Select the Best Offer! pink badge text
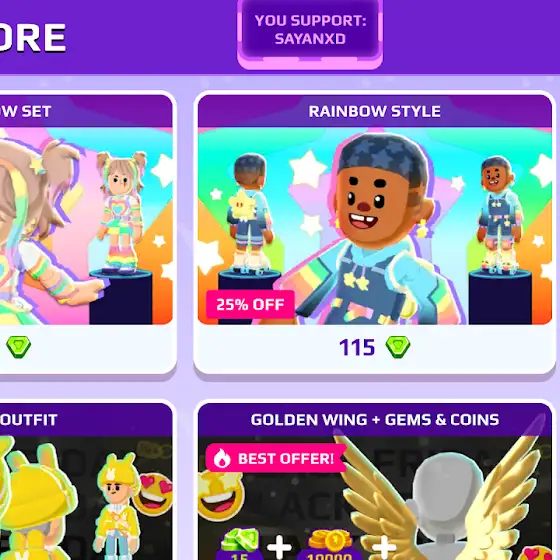This screenshot has width=560, height=560. tap(286, 459)
